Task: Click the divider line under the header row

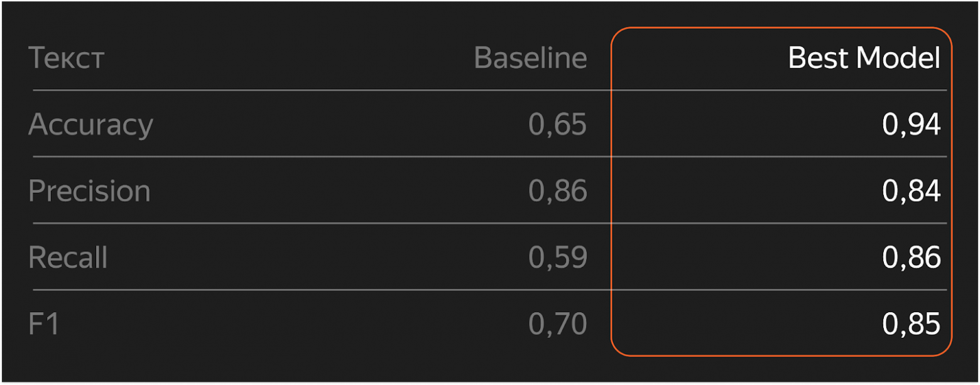Action: click(314, 90)
